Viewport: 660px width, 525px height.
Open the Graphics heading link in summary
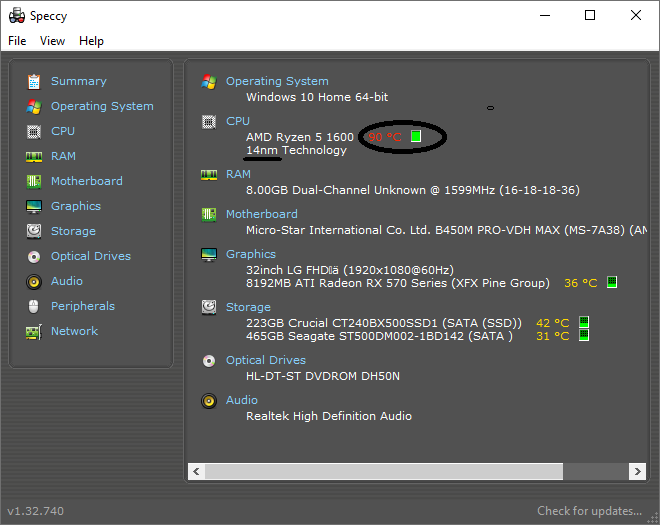click(251, 254)
